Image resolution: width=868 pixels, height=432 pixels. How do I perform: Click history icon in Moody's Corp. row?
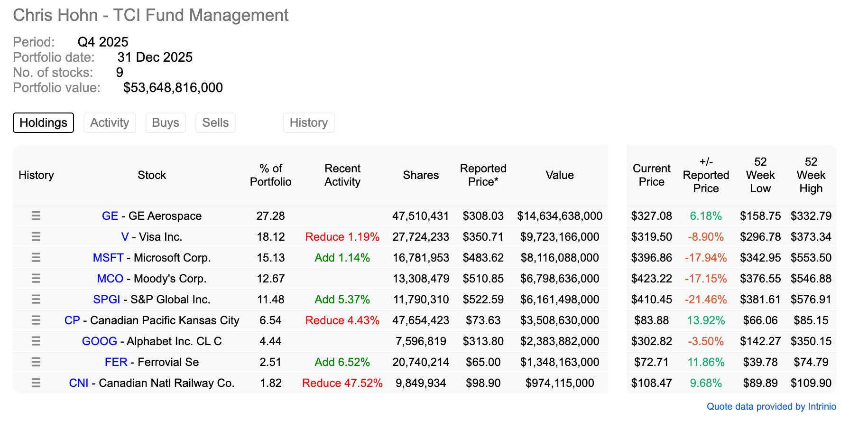pos(36,279)
